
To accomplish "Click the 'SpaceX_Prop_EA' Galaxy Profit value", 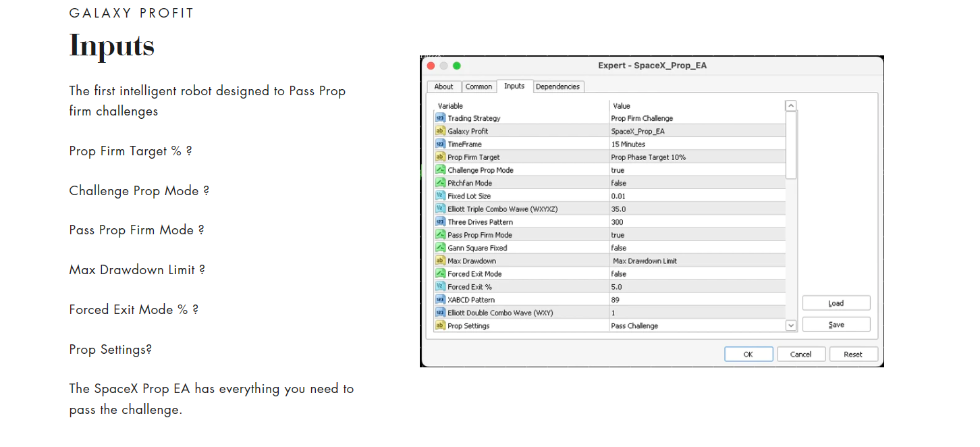I will 638,131.
